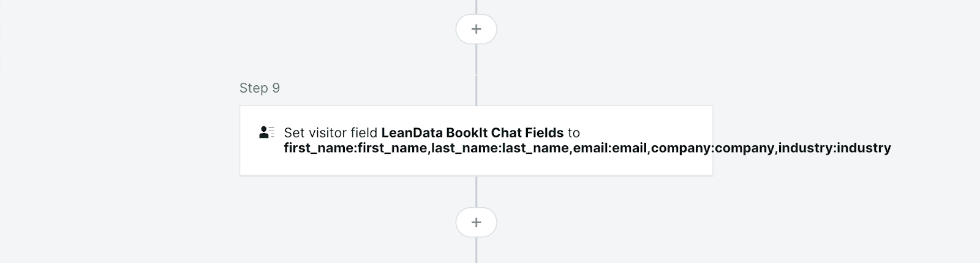Click the plus button above Step 9

click(x=476, y=29)
